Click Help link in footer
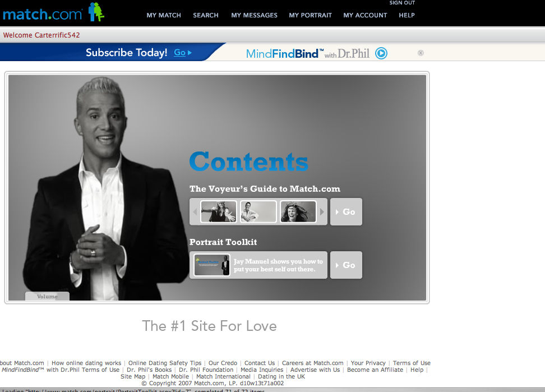The height and width of the screenshot is (392, 545). pyautogui.click(x=417, y=370)
